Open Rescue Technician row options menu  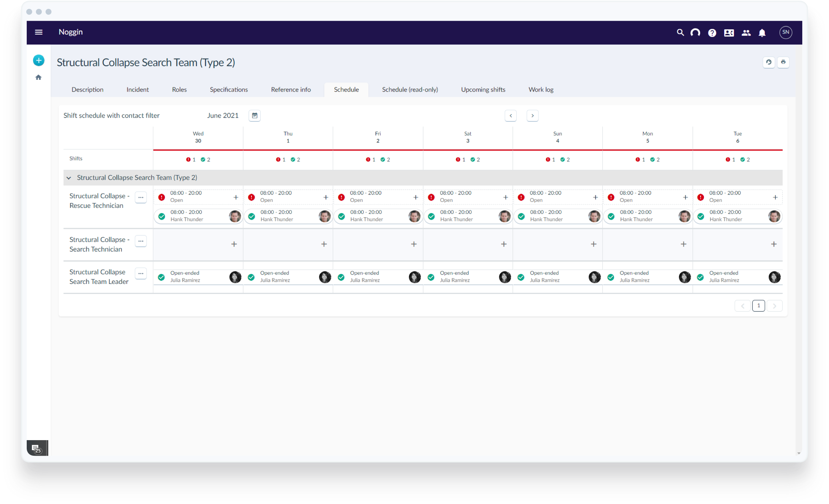141,197
